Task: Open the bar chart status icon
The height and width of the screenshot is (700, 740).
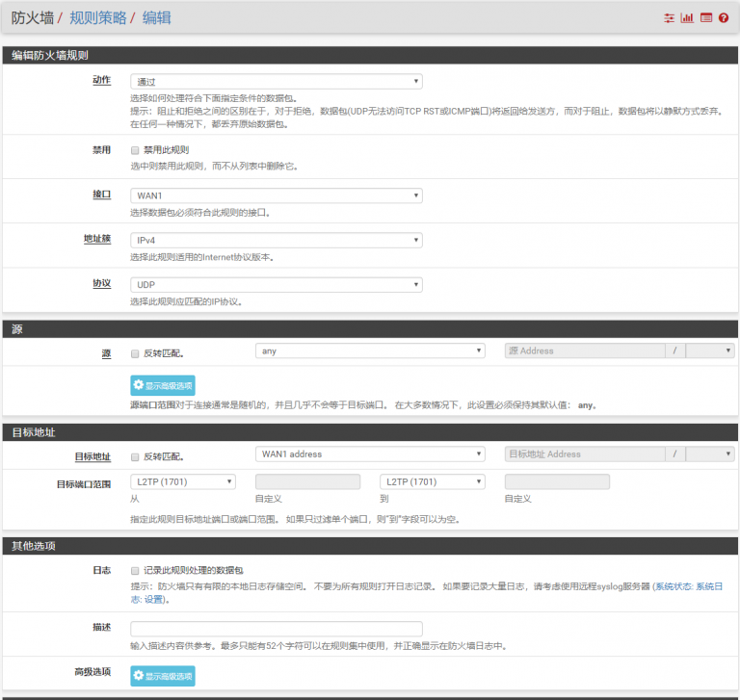Action: pyautogui.click(x=687, y=17)
